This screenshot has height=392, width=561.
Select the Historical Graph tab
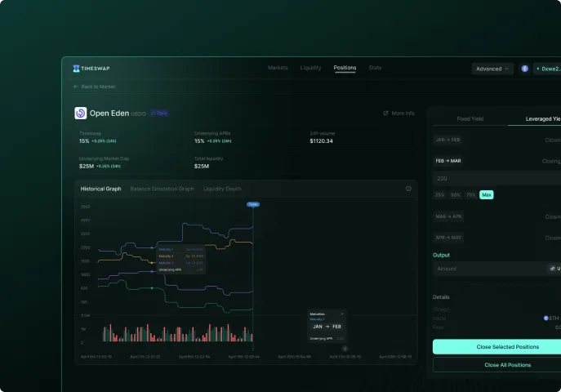click(x=101, y=189)
